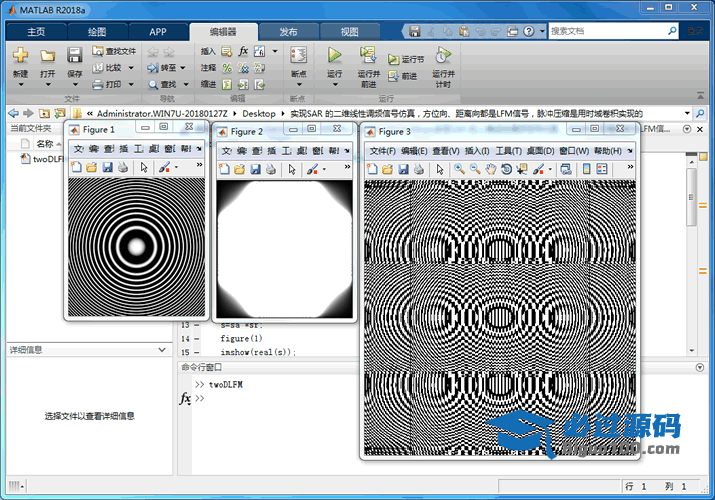Expand the Compare (比较) dropdown arrow

[130, 68]
